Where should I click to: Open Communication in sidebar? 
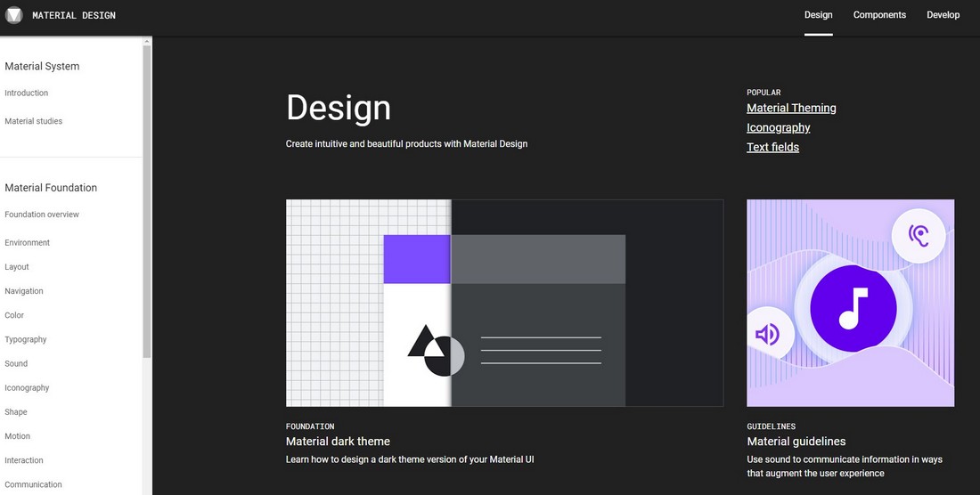(33, 485)
